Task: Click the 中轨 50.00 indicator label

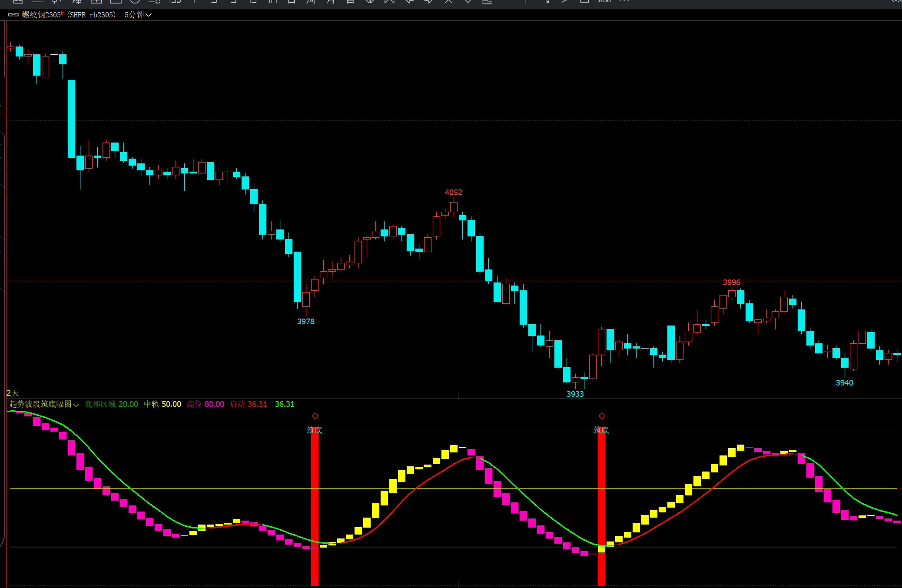Action: tap(162, 404)
